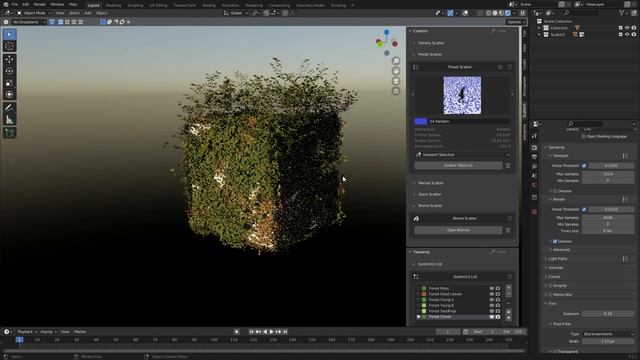This screenshot has width=640, height=360.
Task: Toggle Render Noise Threshold checkbox
Action: click(584, 209)
